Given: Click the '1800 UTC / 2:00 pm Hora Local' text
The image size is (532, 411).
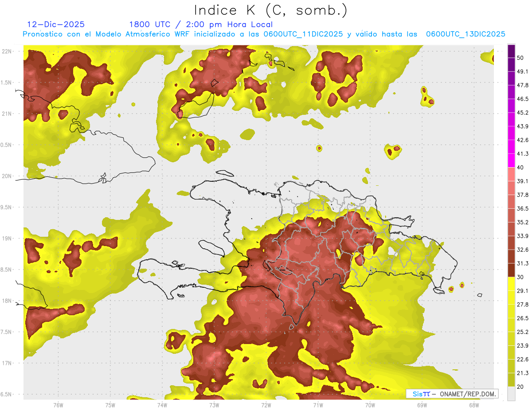Looking at the screenshot, I should [x=201, y=24].
